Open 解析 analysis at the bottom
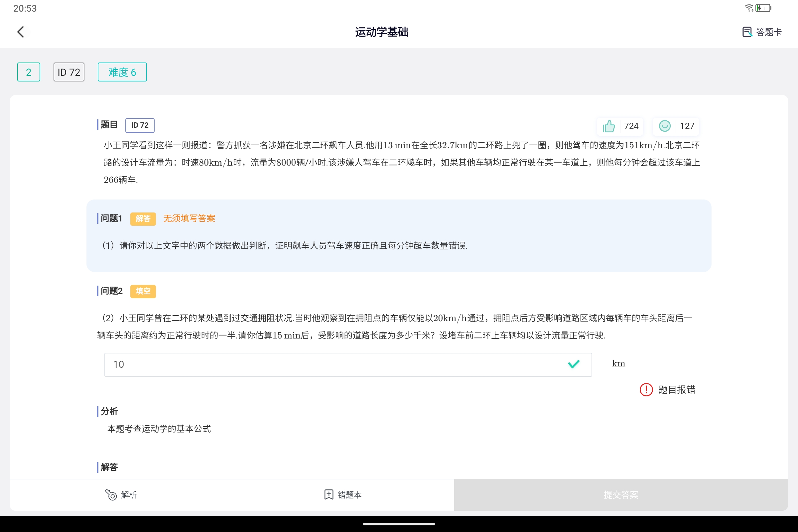798x532 pixels. (x=121, y=495)
